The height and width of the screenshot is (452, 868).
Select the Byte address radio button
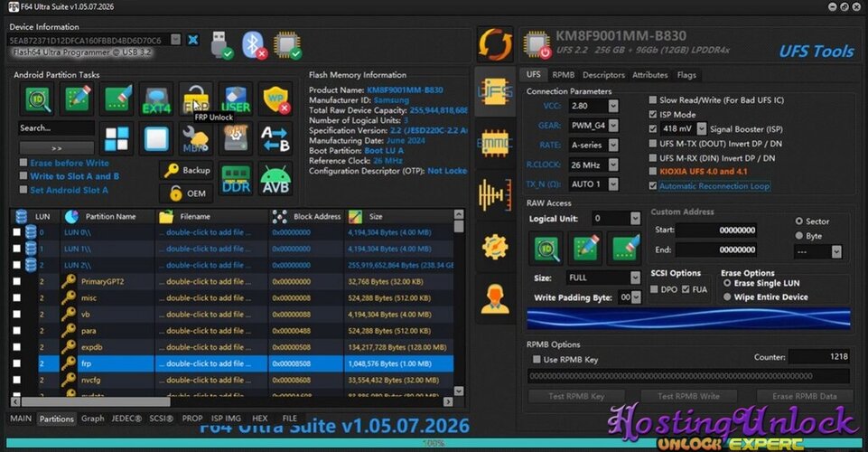click(798, 235)
